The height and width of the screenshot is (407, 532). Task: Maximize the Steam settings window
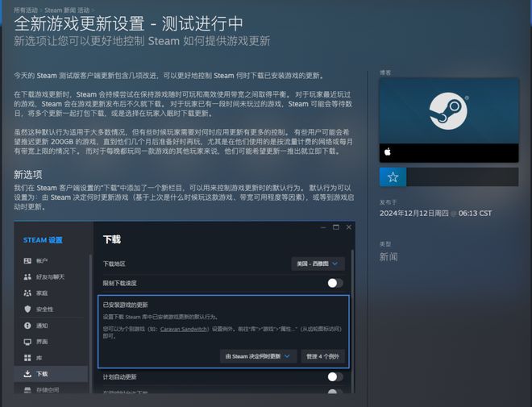336,227
